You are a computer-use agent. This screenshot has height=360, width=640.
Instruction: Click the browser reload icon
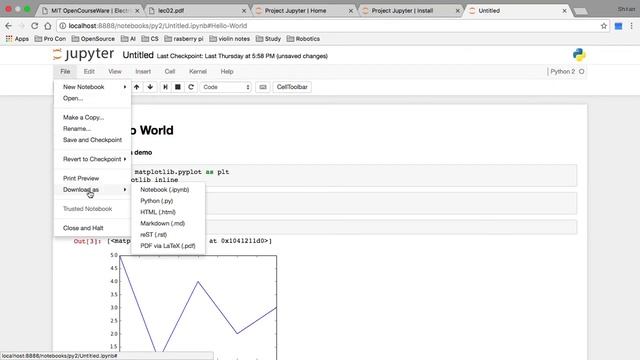(35, 26)
